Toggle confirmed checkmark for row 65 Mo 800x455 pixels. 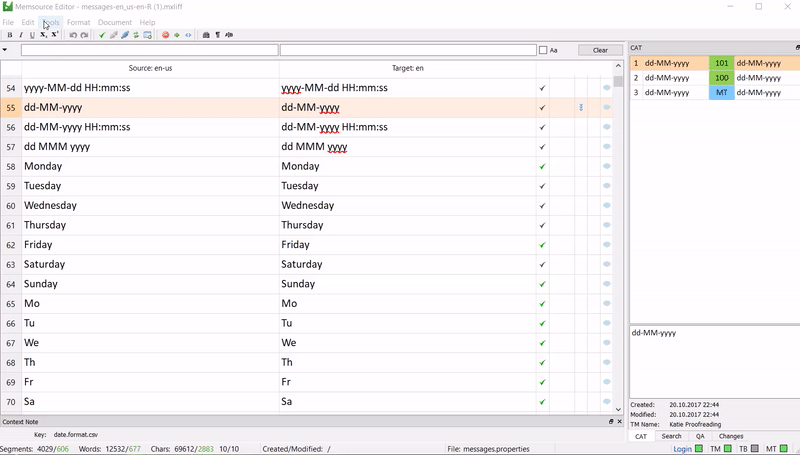pos(542,304)
